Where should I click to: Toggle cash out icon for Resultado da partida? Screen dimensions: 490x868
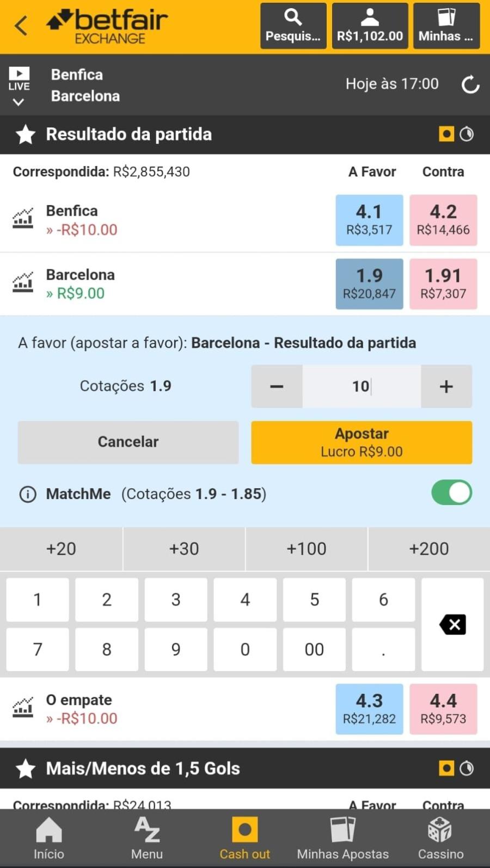446,134
